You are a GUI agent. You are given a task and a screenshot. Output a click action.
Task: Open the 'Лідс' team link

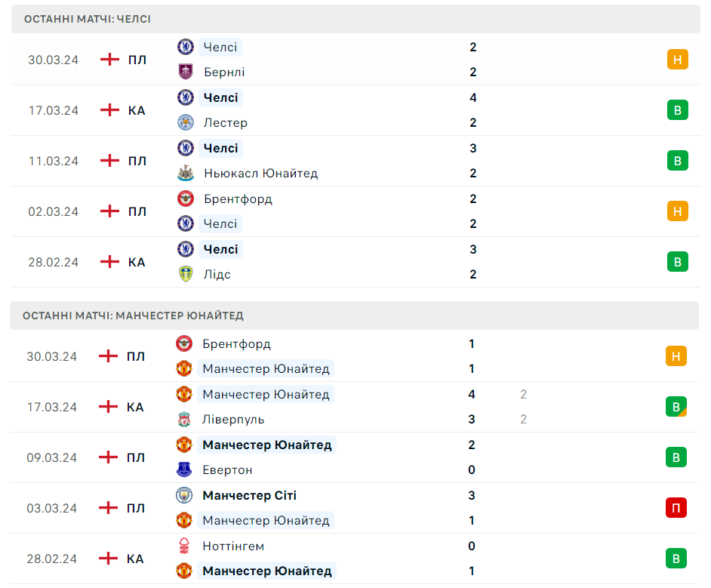coord(217,274)
